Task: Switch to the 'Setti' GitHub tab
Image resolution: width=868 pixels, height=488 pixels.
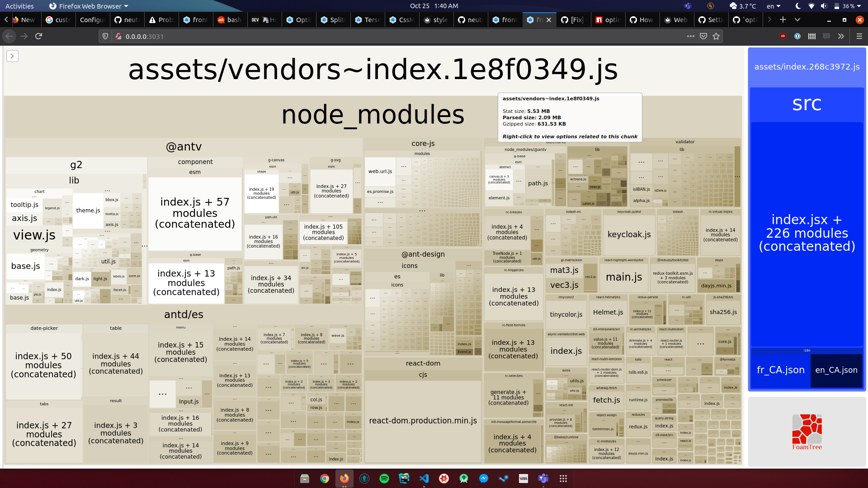Action: (x=711, y=20)
